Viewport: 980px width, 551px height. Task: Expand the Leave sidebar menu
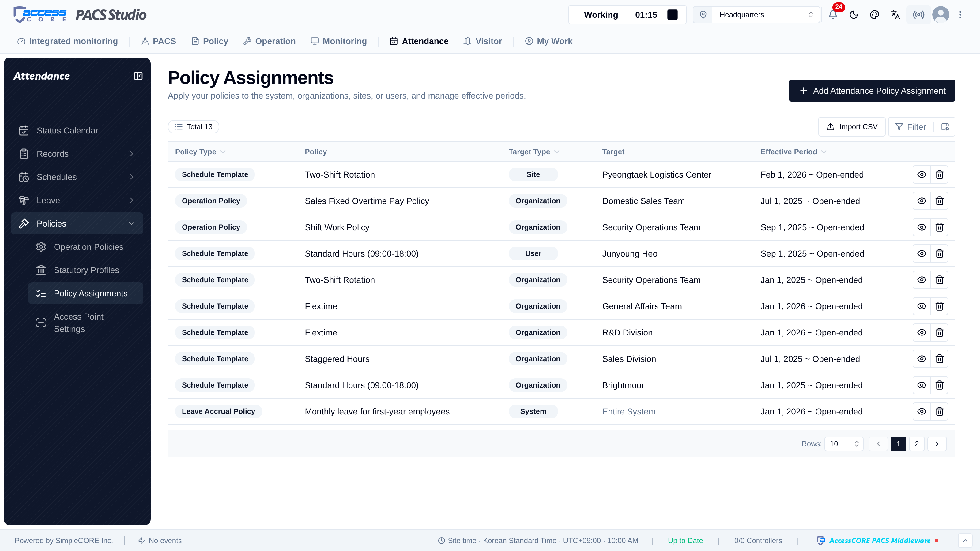point(77,201)
